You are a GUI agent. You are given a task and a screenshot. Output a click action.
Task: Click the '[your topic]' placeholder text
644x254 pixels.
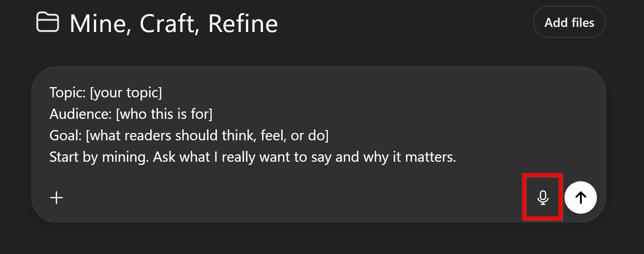126,93
